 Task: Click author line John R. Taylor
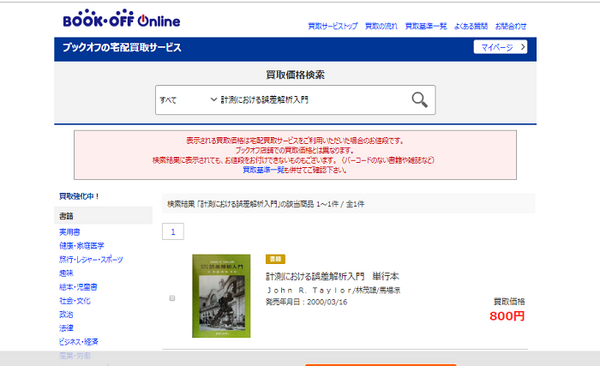pos(333,290)
